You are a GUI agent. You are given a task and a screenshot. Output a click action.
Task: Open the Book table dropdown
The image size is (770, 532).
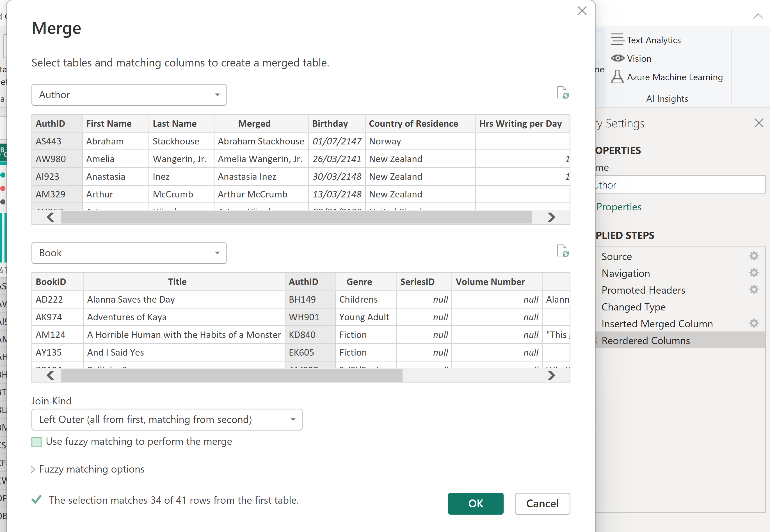tap(129, 253)
